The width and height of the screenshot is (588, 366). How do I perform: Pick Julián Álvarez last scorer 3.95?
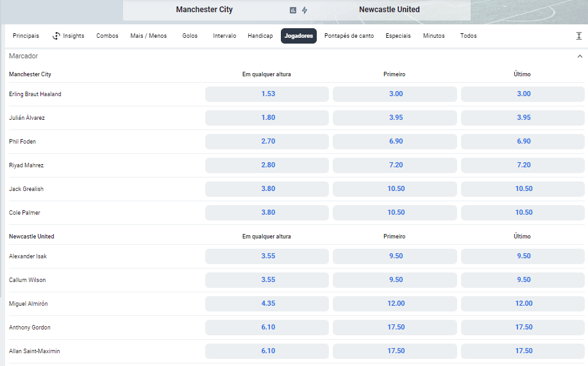point(523,118)
